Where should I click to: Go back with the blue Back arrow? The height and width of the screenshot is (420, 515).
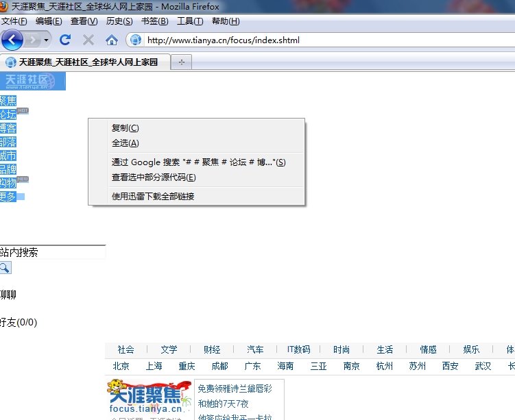click(12, 40)
